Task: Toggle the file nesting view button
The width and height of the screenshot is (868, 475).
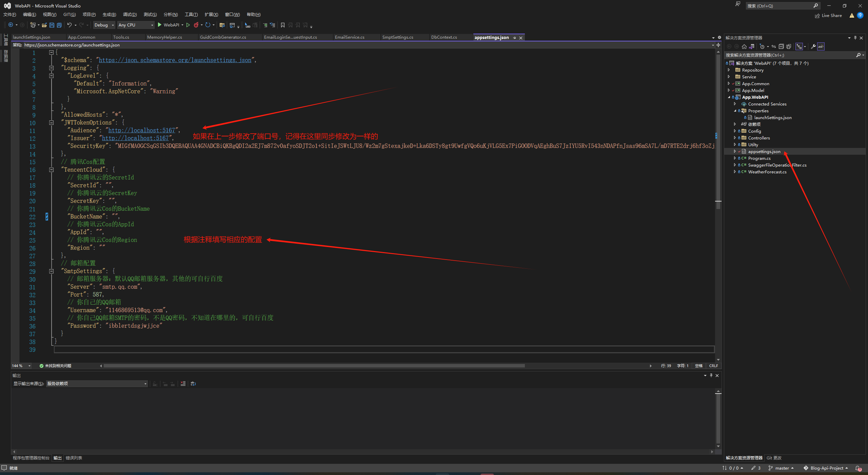Action: coord(800,46)
